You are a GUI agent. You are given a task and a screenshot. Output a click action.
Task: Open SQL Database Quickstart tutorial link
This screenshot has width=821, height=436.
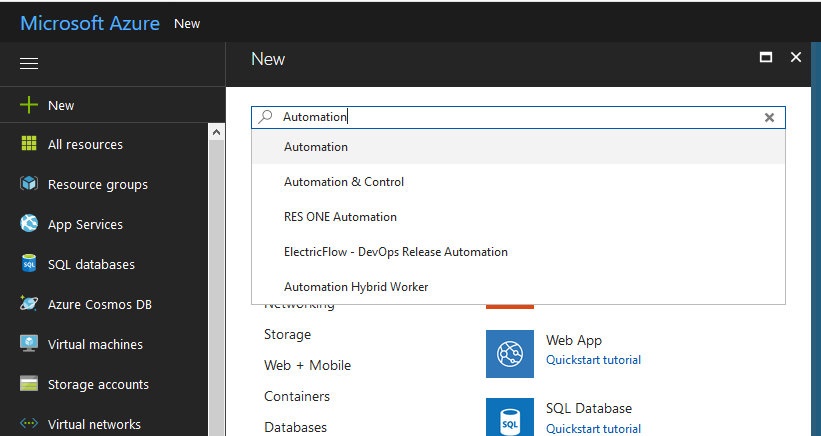tap(593, 429)
